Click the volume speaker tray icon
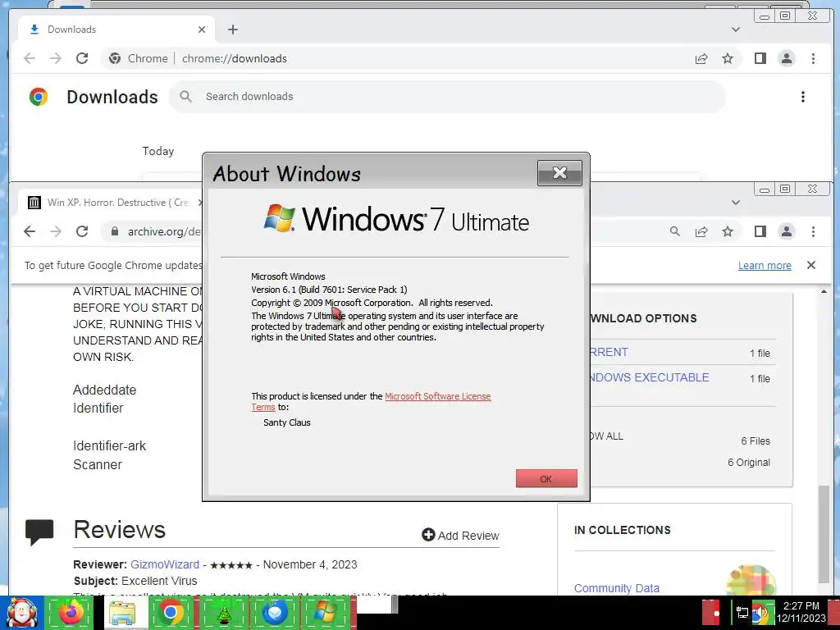 click(x=760, y=614)
